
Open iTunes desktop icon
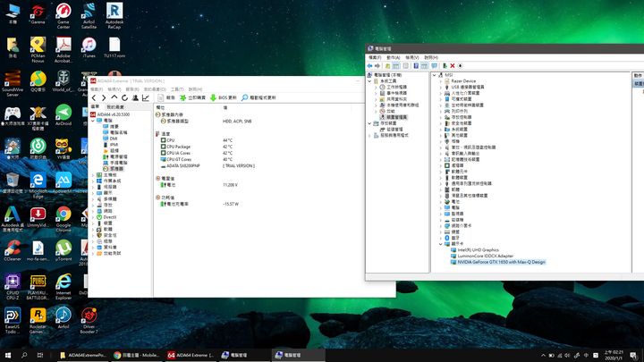point(89,47)
